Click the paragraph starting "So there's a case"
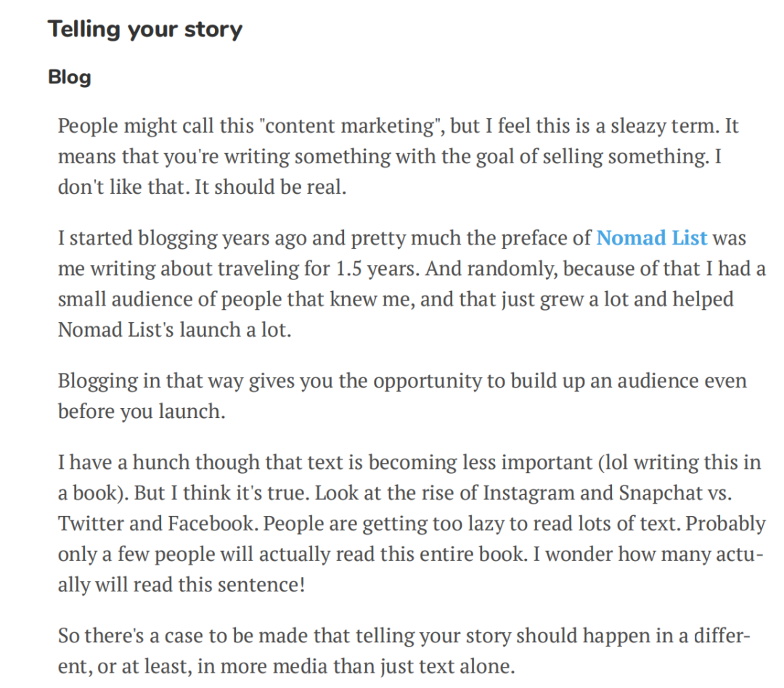Image resolution: width=784 pixels, height=688 pixels. [x=404, y=651]
